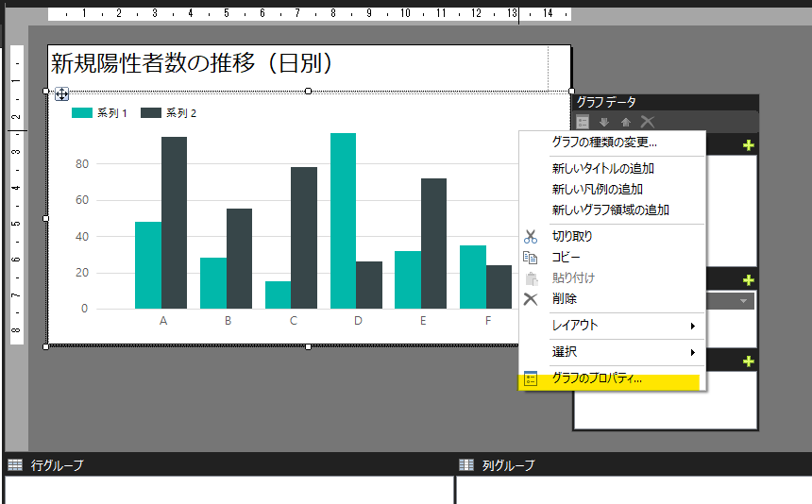Viewport: 812px width, 504px height.
Task: Click the properties icon beside グラフのプロパティ
Action: tap(531, 379)
